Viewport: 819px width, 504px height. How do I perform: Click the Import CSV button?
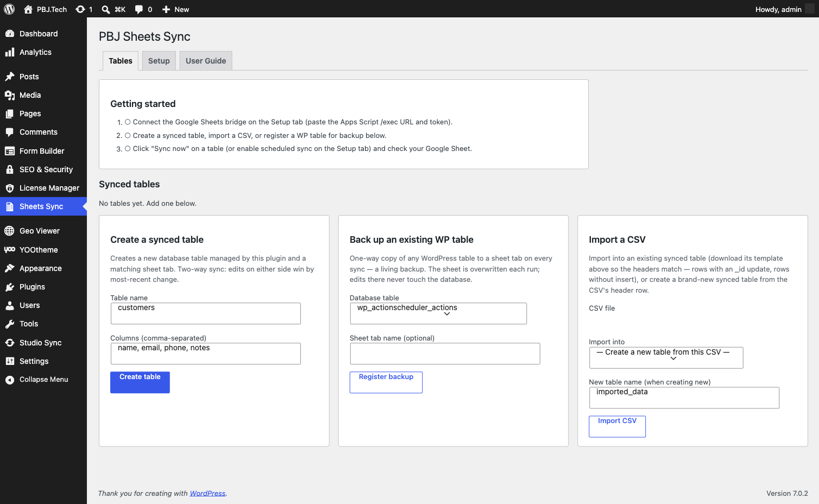coord(618,426)
